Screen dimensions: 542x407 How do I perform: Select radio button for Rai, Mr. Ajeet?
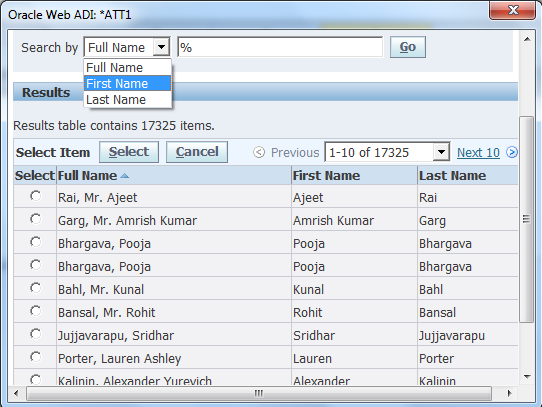35,196
